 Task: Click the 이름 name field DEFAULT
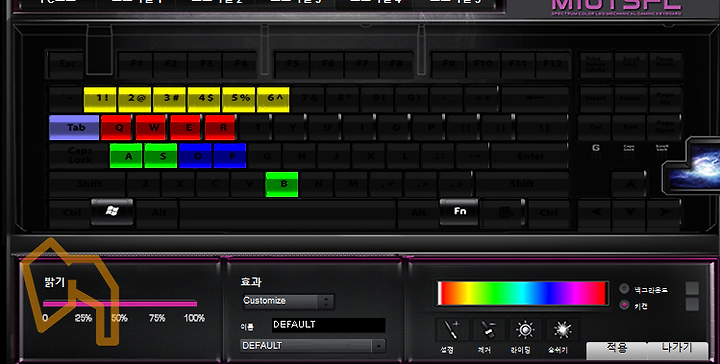[328, 325]
